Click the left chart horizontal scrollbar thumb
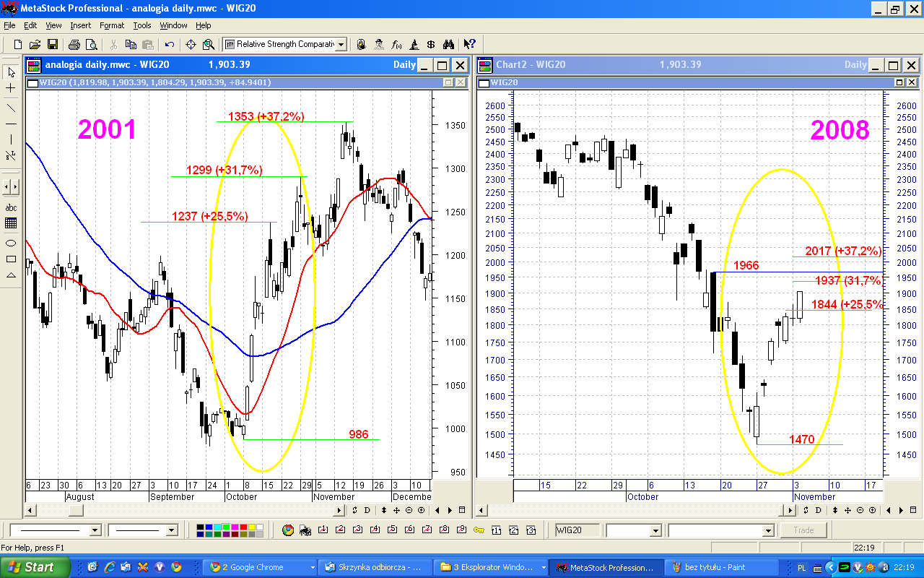 point(74,511)
